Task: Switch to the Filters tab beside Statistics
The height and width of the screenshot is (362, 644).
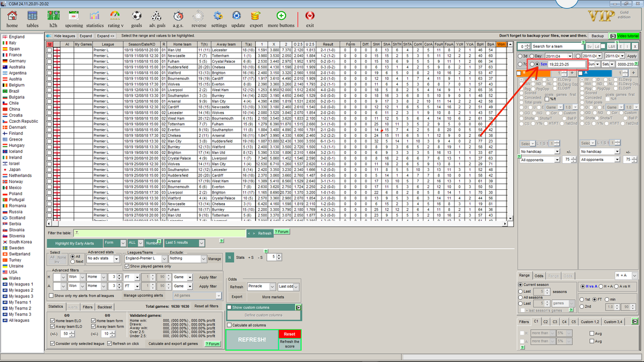Action: click(87, 307)
